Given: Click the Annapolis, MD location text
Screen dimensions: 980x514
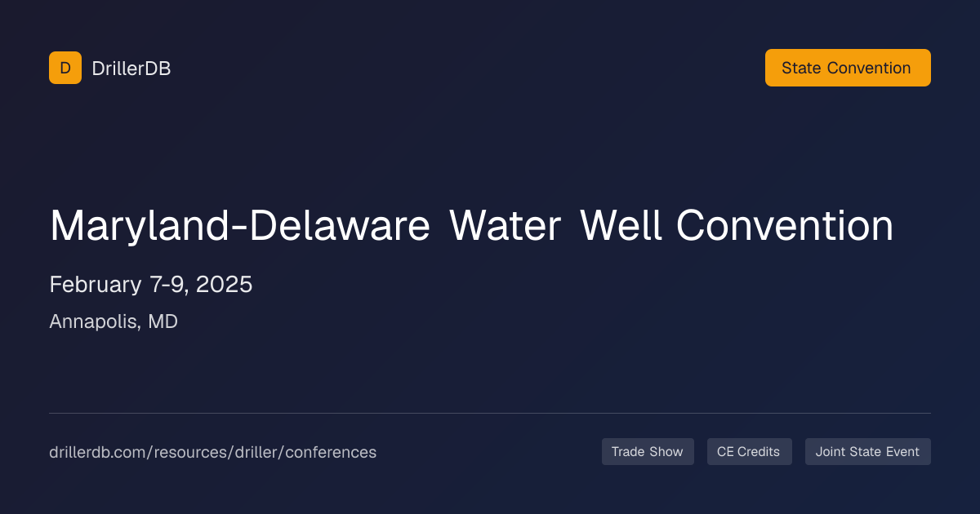Looking at the screenshot, I should 114,322.
